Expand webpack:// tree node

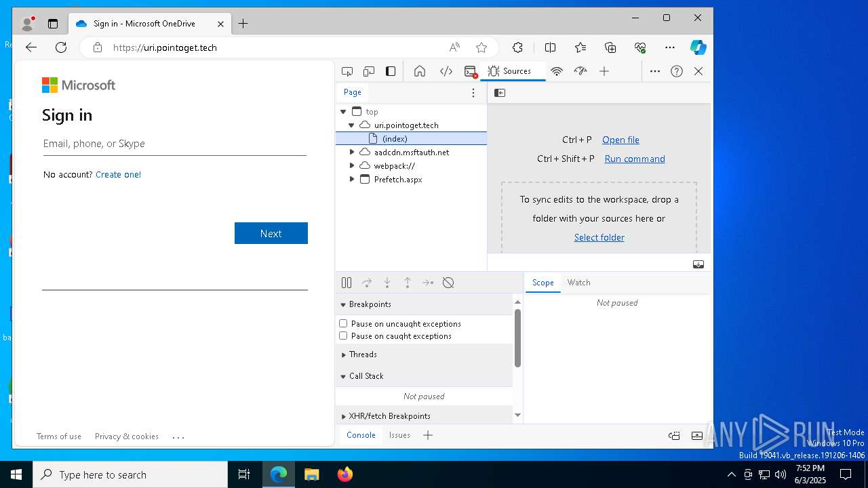pos(351,166)
